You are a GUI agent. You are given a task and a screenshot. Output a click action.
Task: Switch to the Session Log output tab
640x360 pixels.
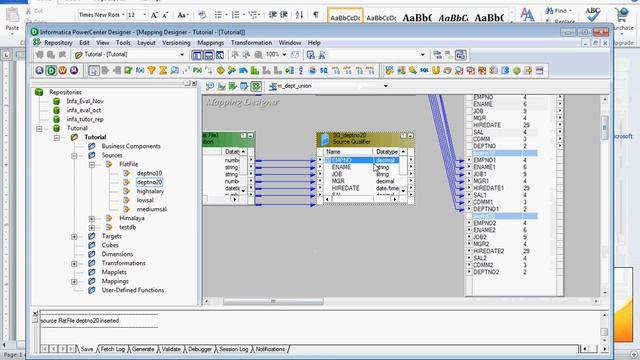point(233,349)
